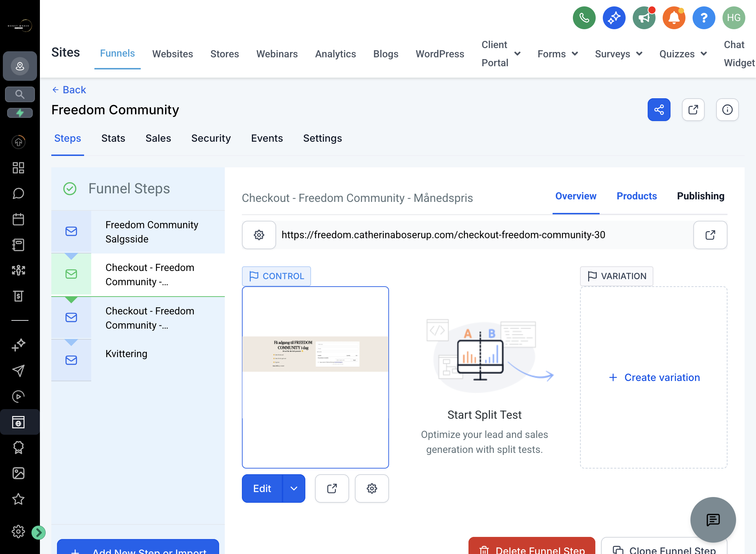Viewport: 756px width, 554px height.
Task: Click Create variation link
Action: tap(654, 377)
